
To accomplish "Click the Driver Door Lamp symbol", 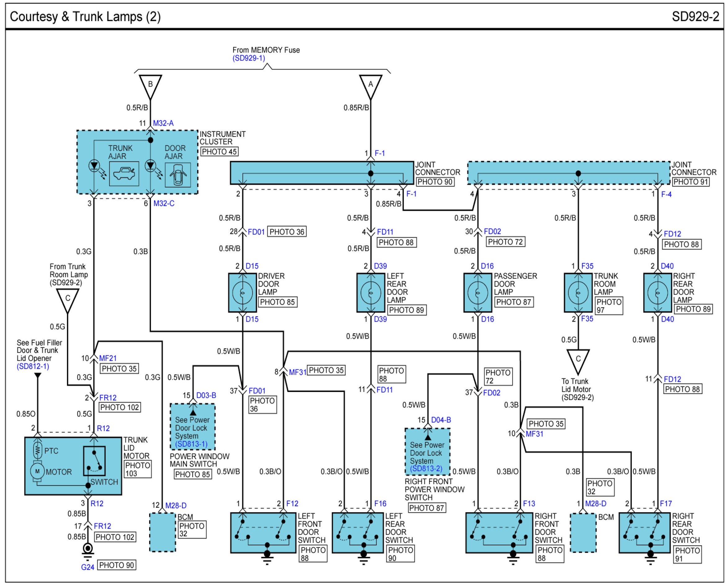I will (x=242, y=293).
